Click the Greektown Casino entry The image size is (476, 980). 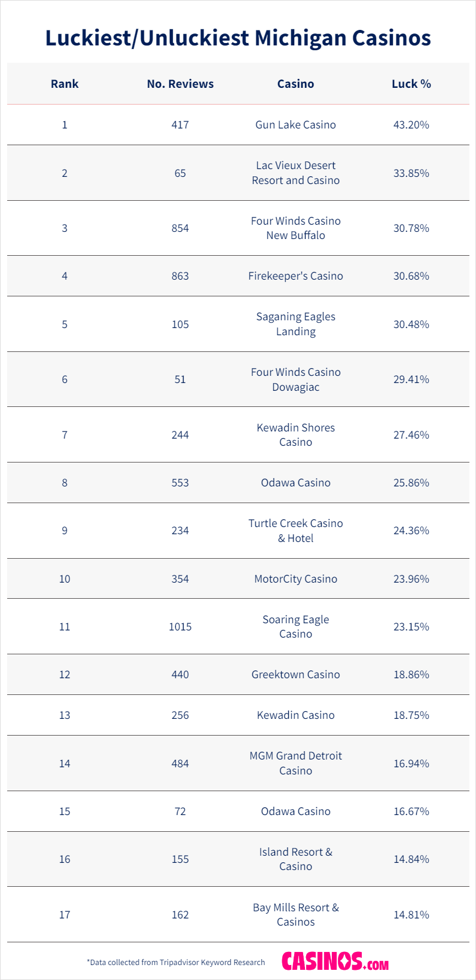[295, 675]
